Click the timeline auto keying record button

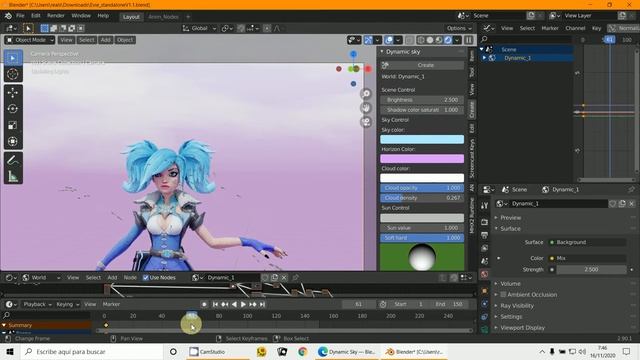point(204,304)
